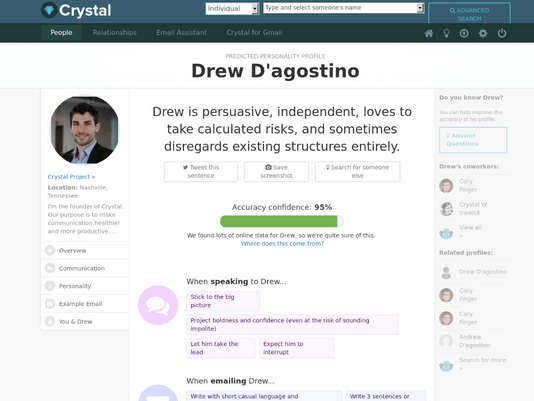Click Cory Finger coworker avatar
Viewport: 534px width, 401px height.
pyautogui.click(x=446, y=186)
